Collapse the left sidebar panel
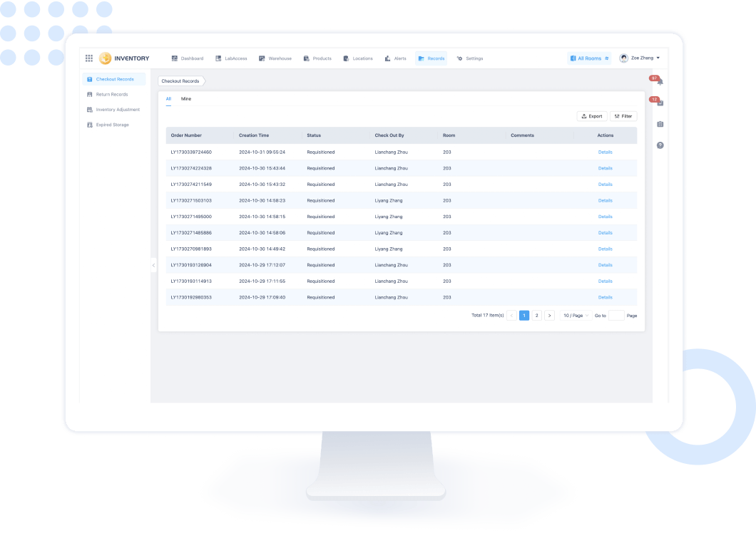The width and height of the screenshot is (756, 533). pos(153,265)
